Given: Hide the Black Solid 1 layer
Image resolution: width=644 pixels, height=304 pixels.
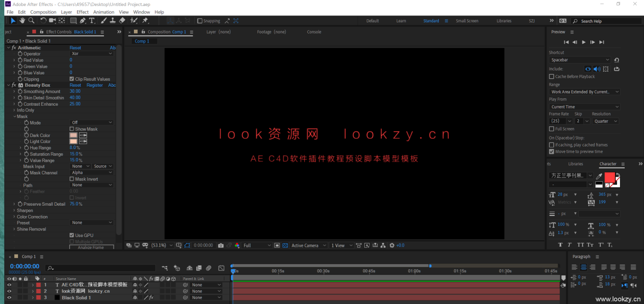Looking at the screenshot, I should (9, 298).
